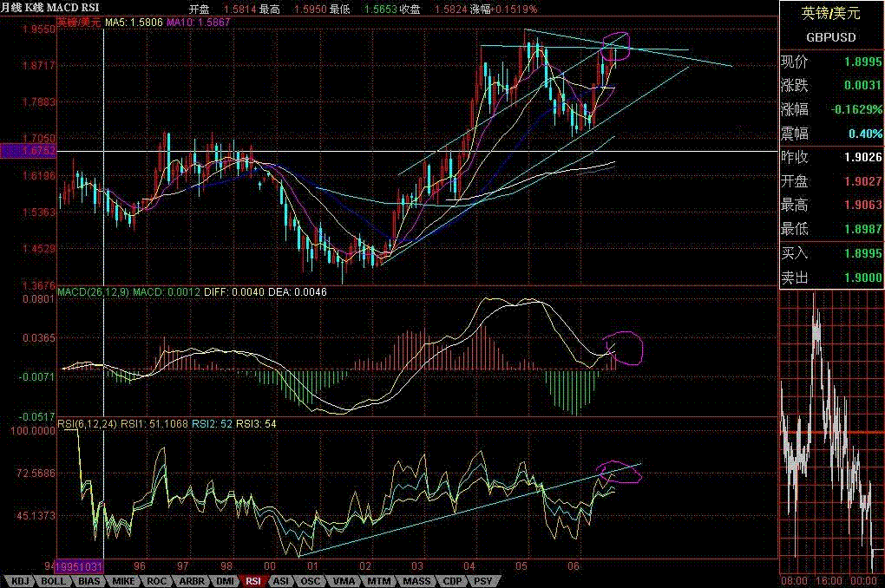Show the DMI indicator tab

[224, 580]
